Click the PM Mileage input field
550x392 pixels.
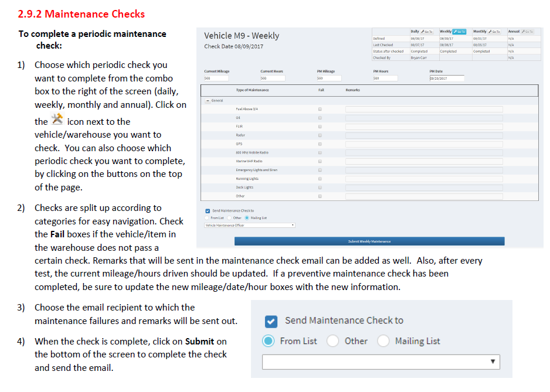click(329, 79)
